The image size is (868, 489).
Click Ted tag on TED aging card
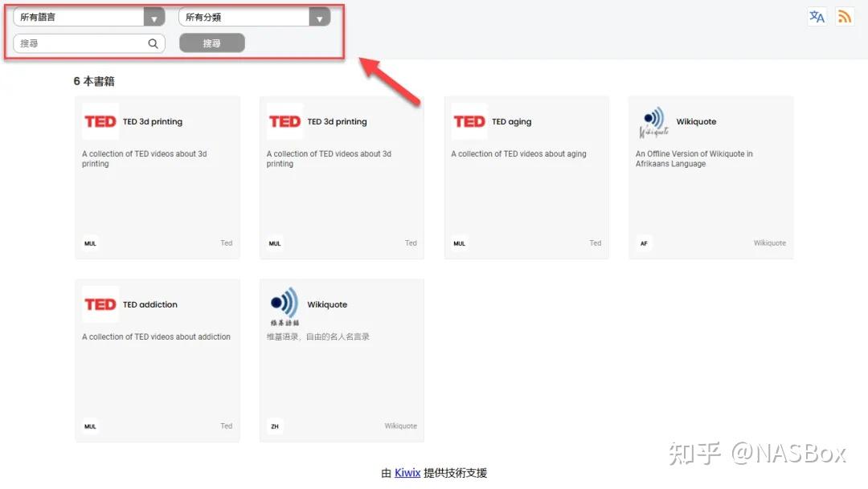coord(595,242)
